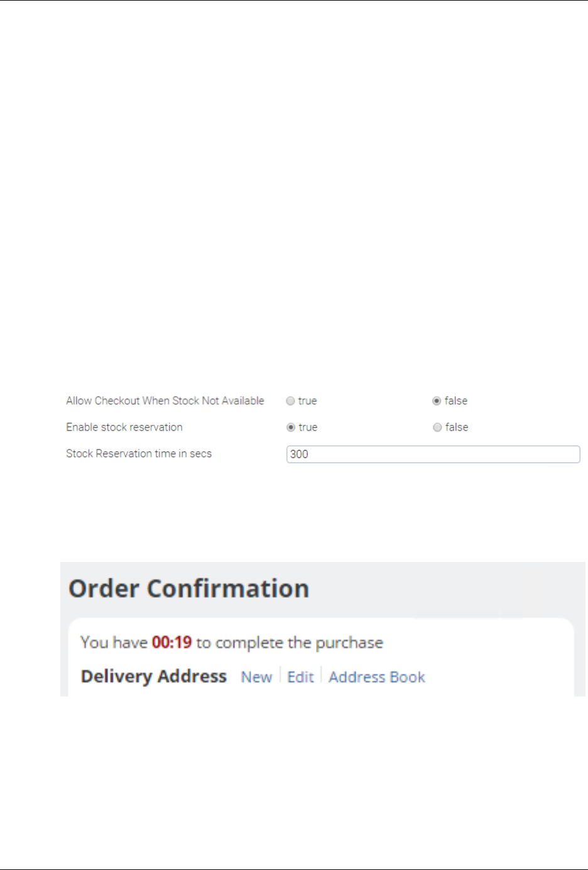588x870 pixels.
Task: Click 'false' label text beside Allow Checkout radio
Action: point(456,401)
